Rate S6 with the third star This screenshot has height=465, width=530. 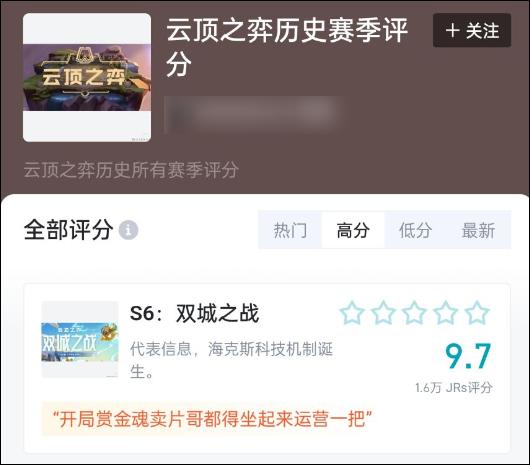tap(414, 313)
